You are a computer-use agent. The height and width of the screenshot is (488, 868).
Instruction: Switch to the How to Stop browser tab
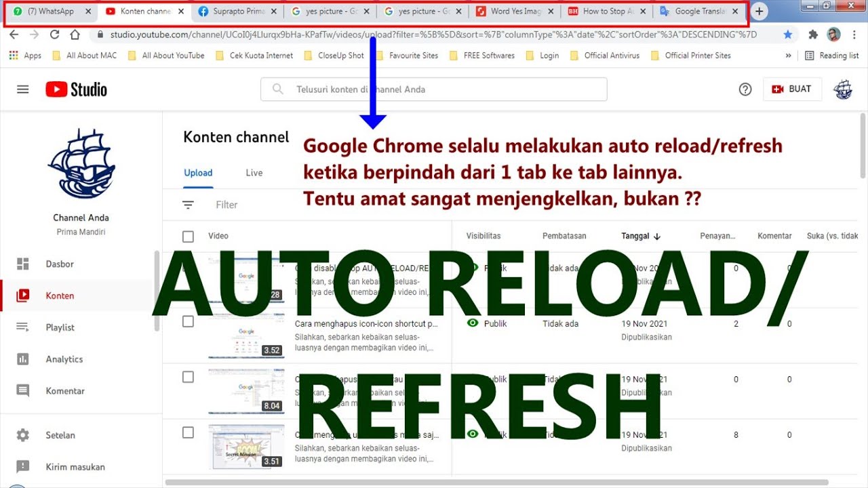(x=607, y=12)
